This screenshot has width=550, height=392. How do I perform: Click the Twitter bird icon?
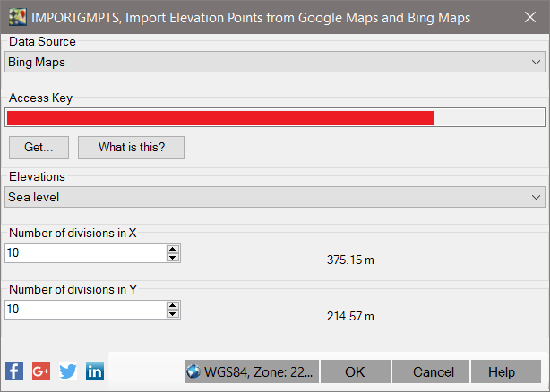68,371
